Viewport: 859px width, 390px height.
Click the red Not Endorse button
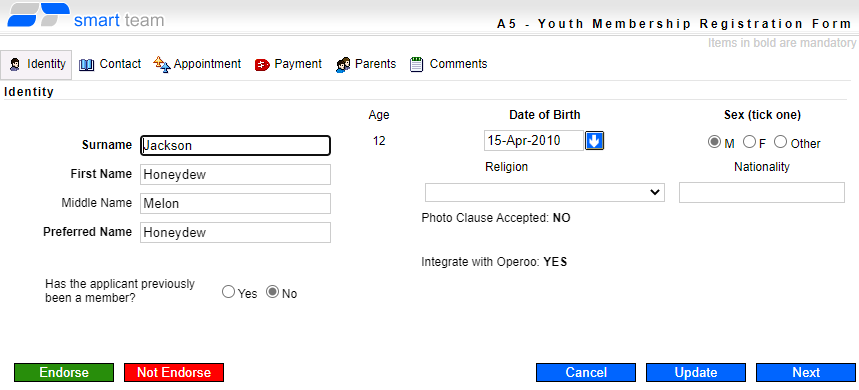(x=174, y=372)
